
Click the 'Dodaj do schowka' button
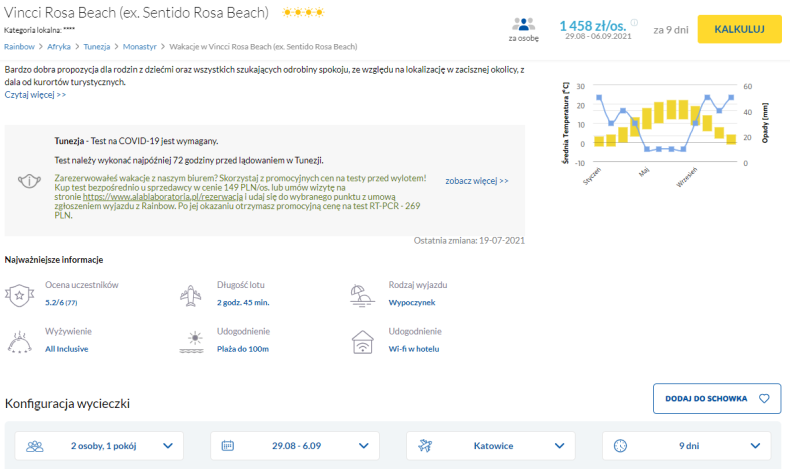[x=717, y=398]
